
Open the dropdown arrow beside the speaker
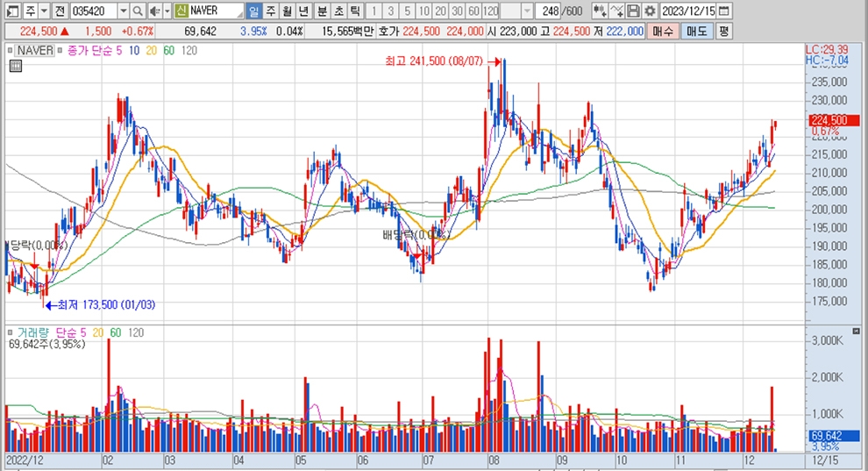167,11
